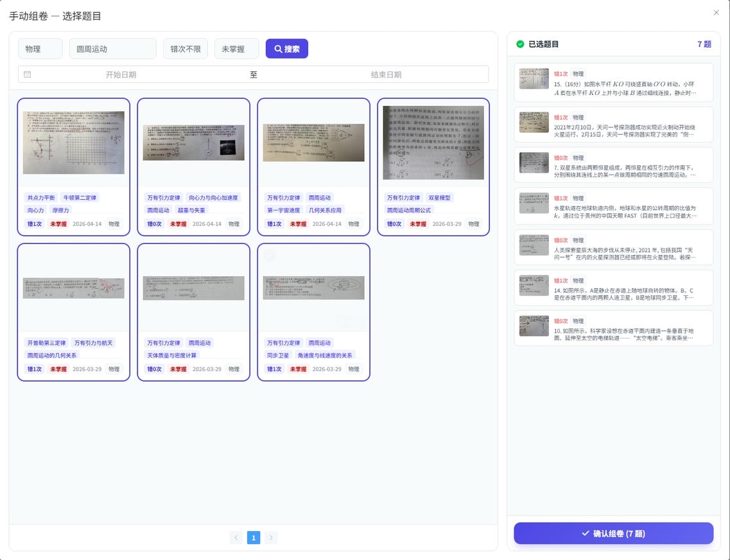
Task: Select question card tagged 同步卫星
Action: point(314,312)
